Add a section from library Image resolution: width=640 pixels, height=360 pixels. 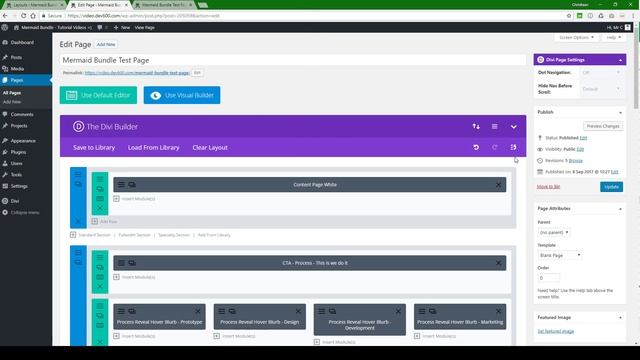pos(214,235)
